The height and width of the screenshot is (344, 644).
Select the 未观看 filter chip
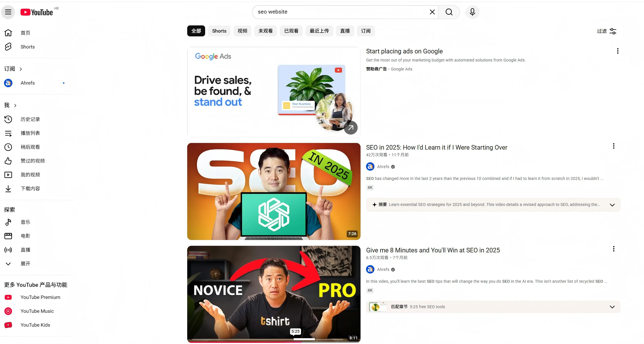[x=265, y=31]
